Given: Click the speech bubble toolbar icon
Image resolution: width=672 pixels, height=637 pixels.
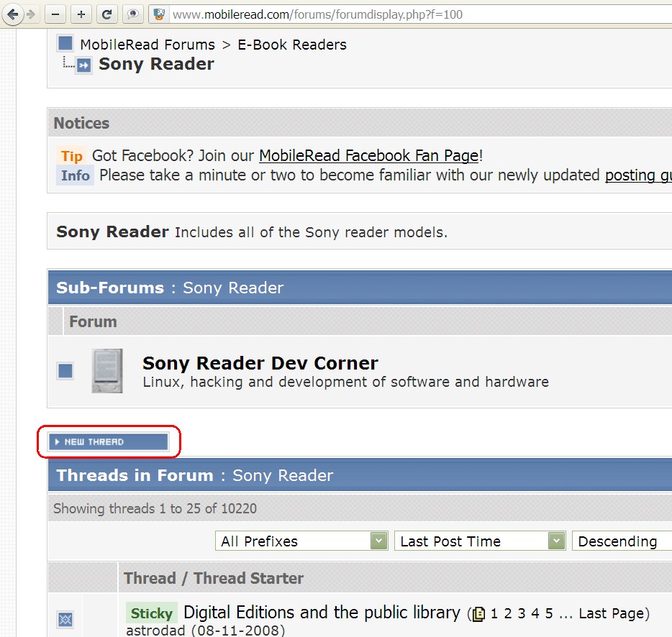Looking at the screenshot, I should [133, 14].
